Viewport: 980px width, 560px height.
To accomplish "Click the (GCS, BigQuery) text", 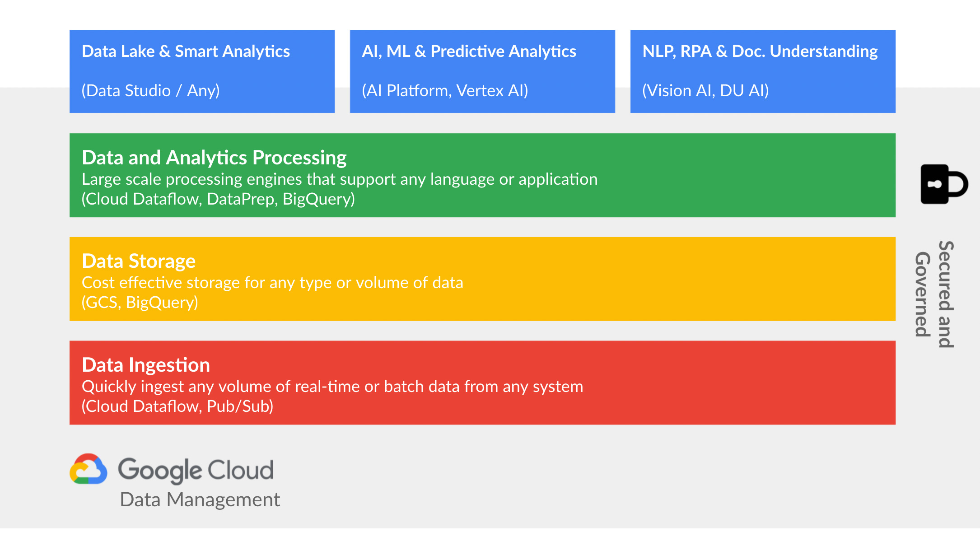I will point(140,302).
